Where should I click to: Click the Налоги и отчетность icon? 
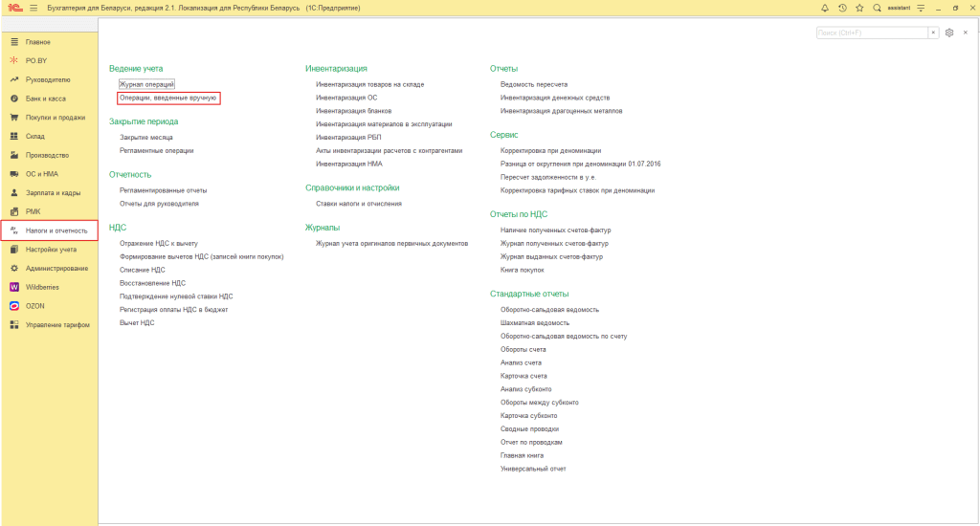13,230
